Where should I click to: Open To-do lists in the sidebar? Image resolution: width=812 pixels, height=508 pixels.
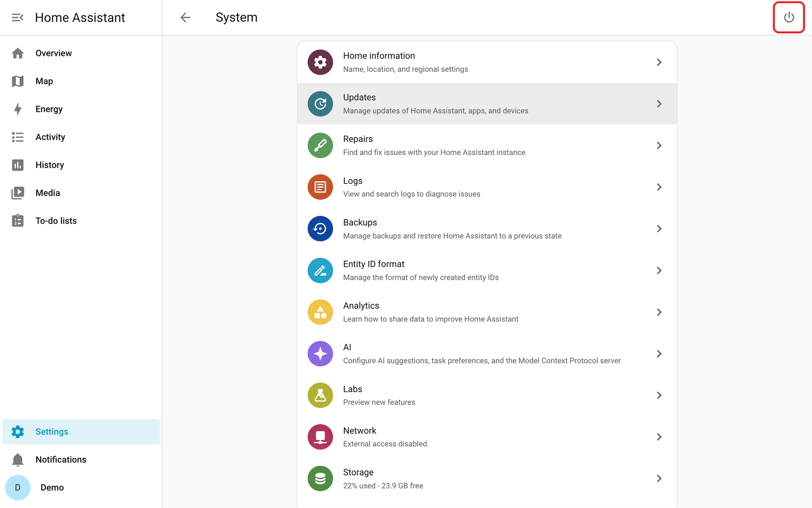tap(81, 221)
